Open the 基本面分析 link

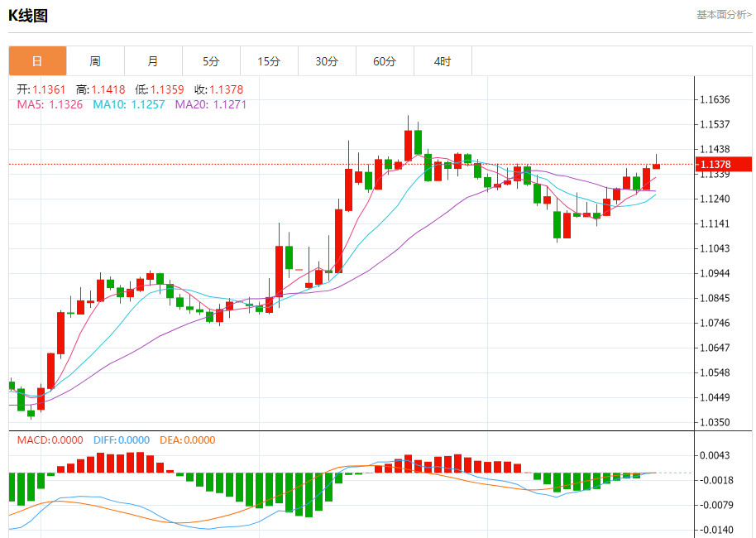point(724,15)
